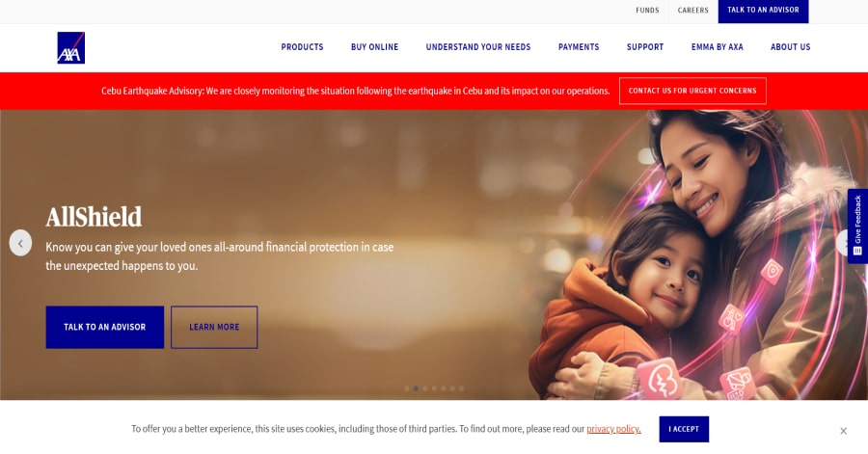
Task: Click the Funds link in top bar
Action: pos(647,10)
